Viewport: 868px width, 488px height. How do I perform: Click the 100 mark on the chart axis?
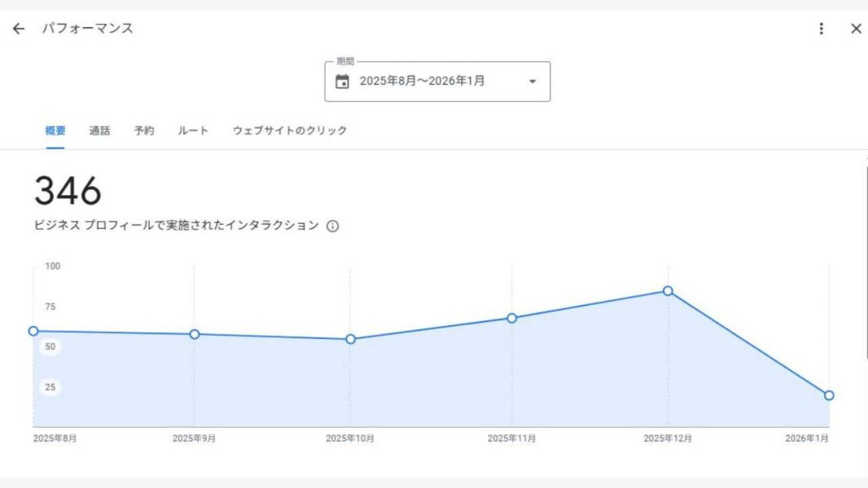[x=54, y=266]
